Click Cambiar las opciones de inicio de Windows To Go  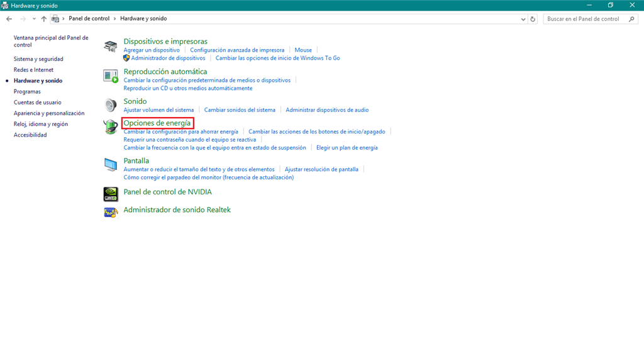[277, 59]
